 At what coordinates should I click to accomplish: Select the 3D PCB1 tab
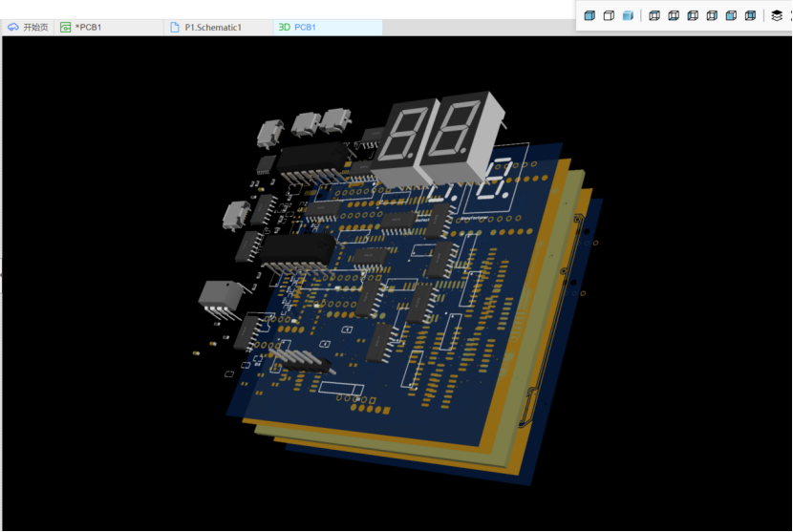328,28
